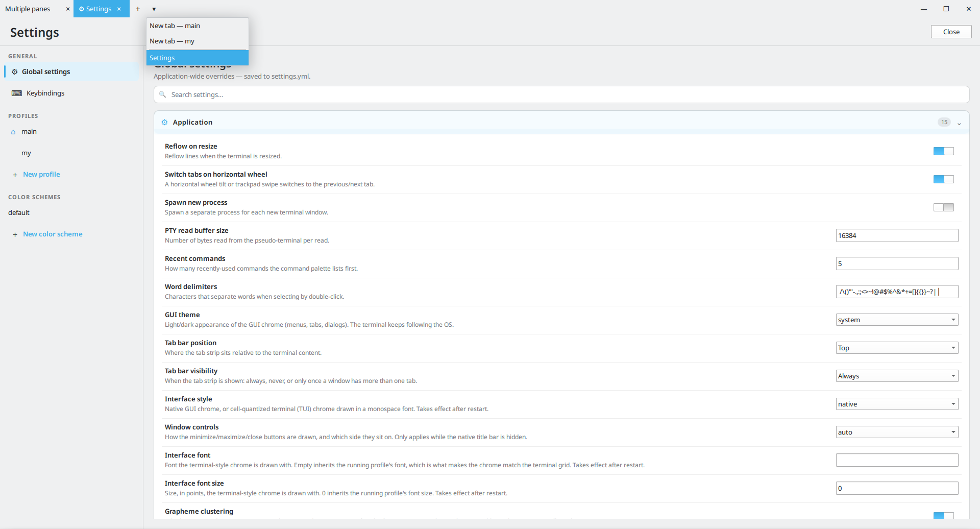This screenshot has height=529, width=980.
Task: Open the GUI theme dropdown
Action: coord(897,320)
